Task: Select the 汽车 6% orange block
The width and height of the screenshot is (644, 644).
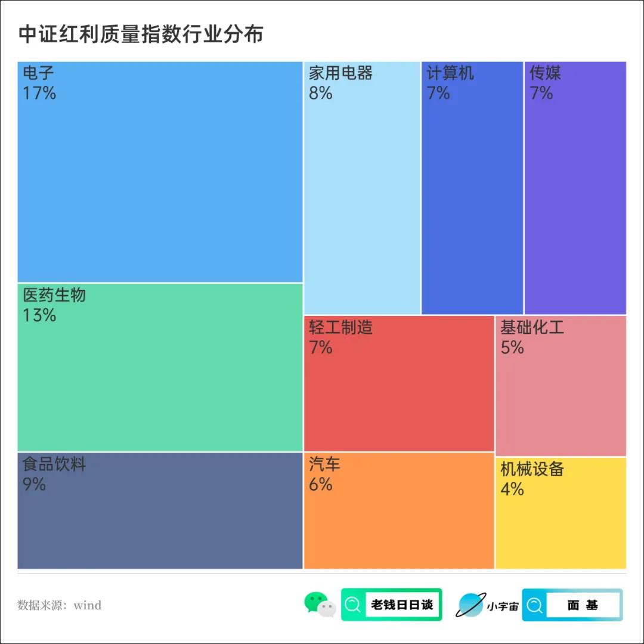Action: [x=399, y=519]
